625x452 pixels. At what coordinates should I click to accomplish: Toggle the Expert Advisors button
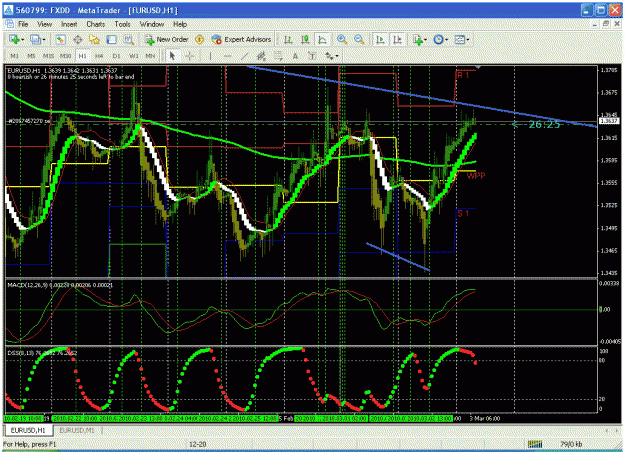241,39
